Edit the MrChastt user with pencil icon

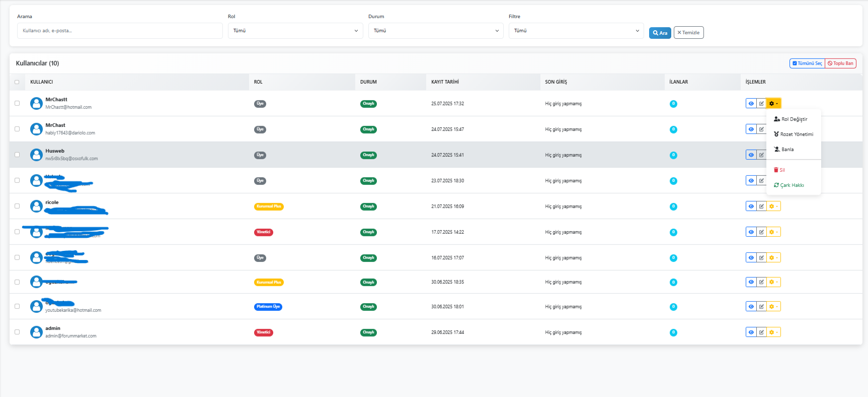point(761,104)
